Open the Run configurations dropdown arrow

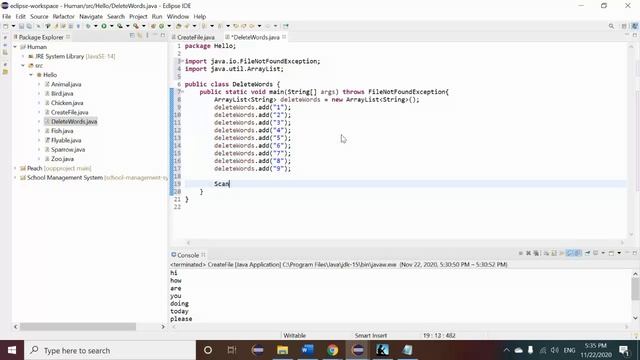tap(111, 26)
